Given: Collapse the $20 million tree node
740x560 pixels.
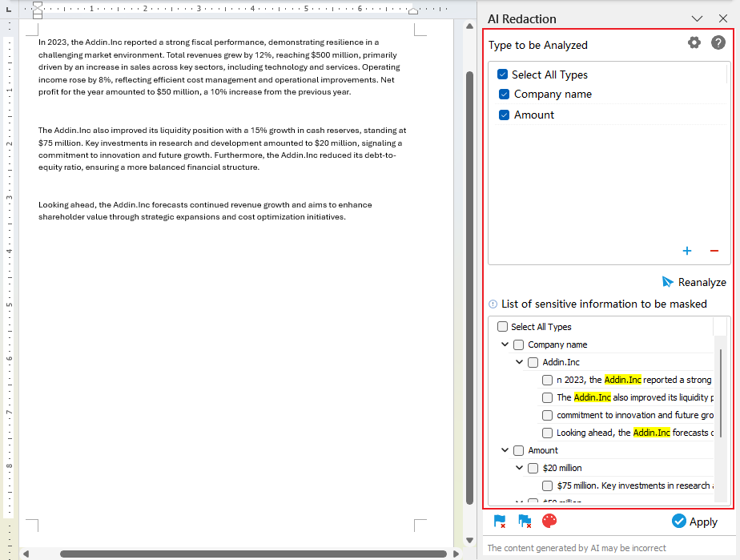Looking at the screenshot, I should (519, 468).
